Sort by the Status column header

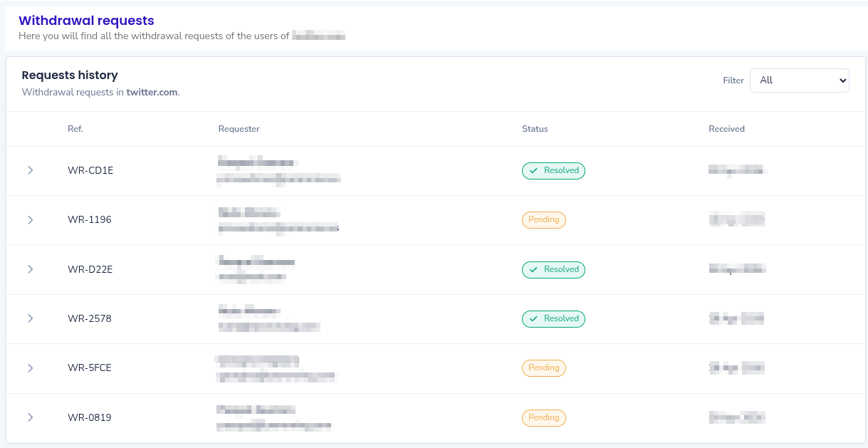(x=535, y=128)
